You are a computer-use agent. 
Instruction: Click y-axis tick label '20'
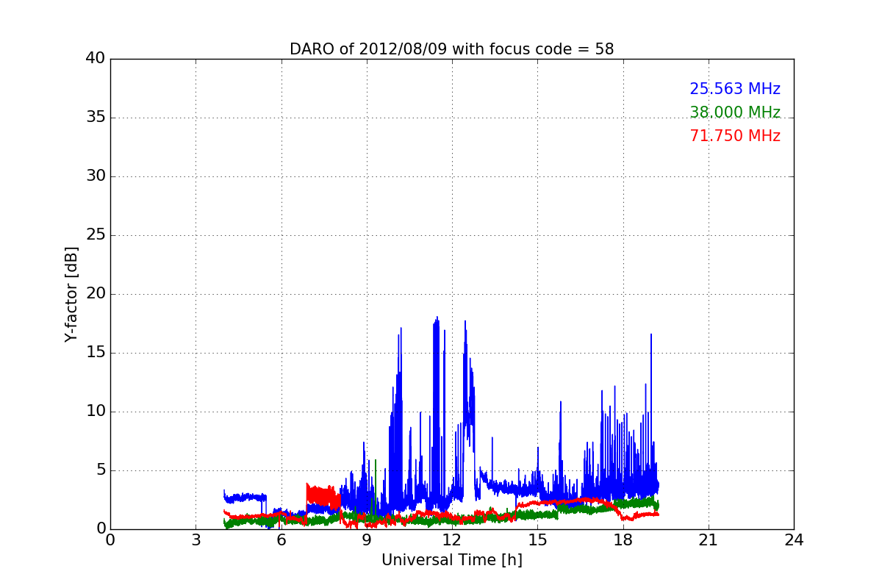pos(96,294)
